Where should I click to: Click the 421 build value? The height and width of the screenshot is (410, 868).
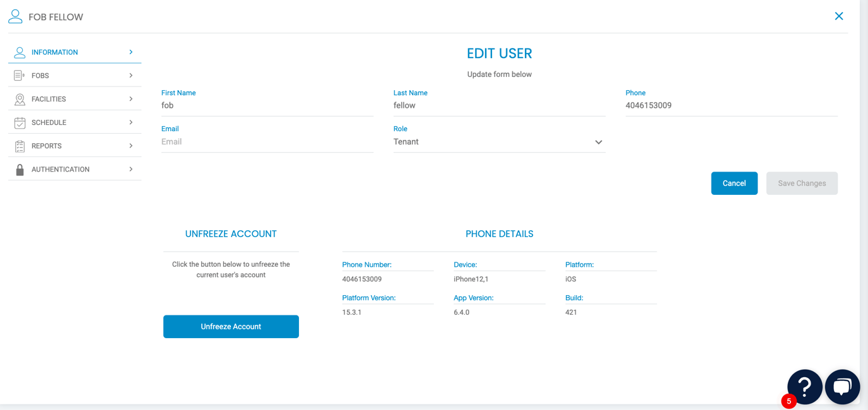pos(571,312)
